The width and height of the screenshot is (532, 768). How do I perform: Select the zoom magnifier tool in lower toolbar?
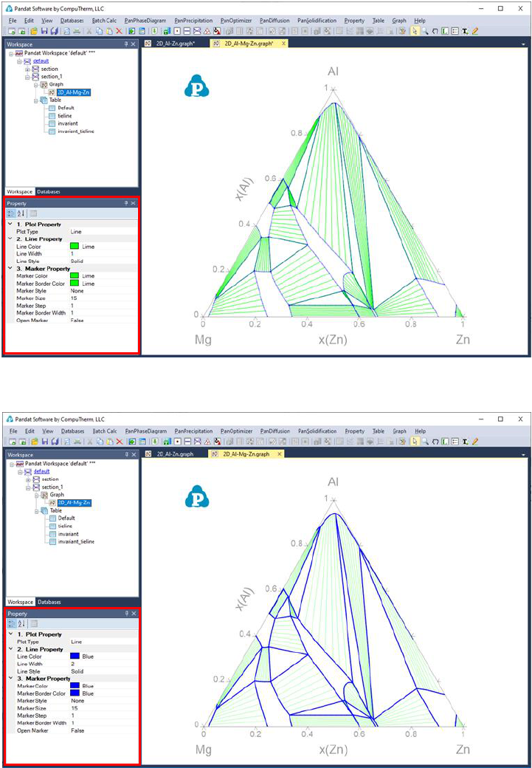click(425, 442)
